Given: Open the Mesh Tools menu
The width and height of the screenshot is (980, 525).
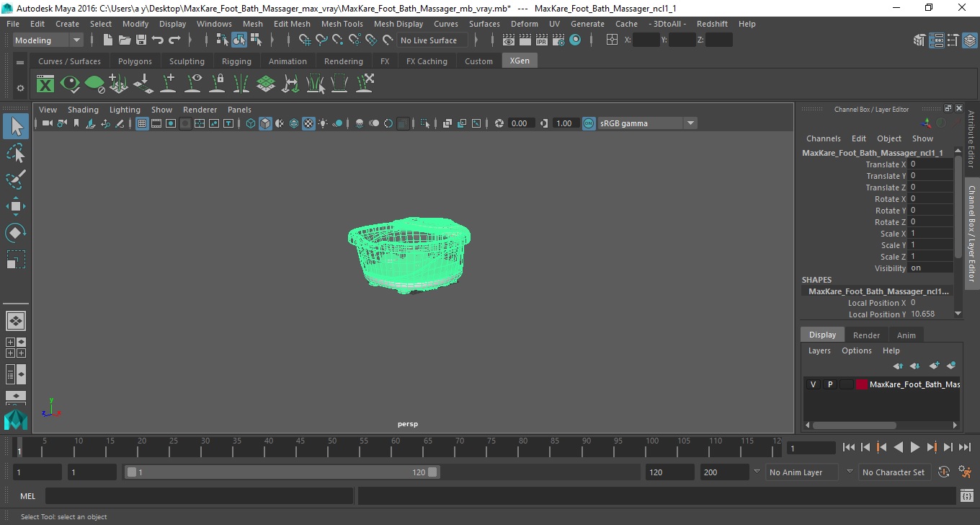Looking at the screenshot, I should (342, 24).
